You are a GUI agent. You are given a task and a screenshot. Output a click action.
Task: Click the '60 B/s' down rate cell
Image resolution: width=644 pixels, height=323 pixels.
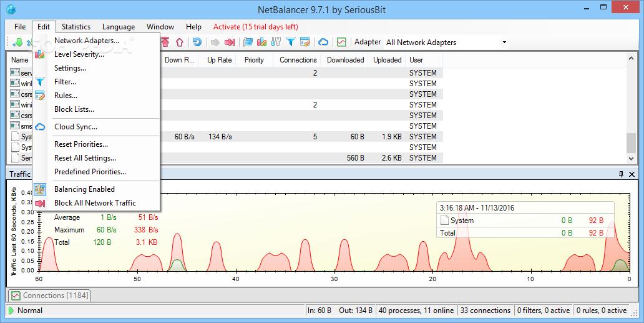click(185, 136)
